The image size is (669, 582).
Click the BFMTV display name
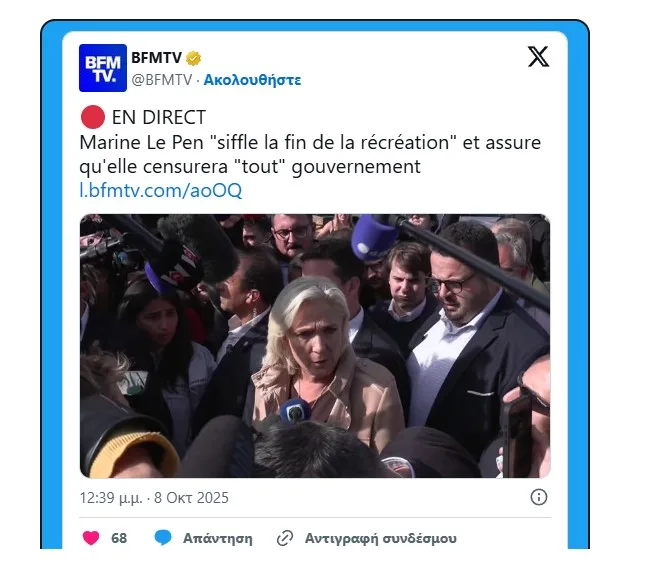(157, 58)
